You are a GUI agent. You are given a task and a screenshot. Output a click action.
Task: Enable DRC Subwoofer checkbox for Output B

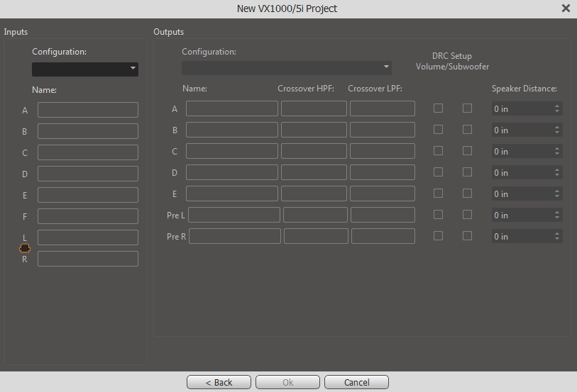click(467, 130)
